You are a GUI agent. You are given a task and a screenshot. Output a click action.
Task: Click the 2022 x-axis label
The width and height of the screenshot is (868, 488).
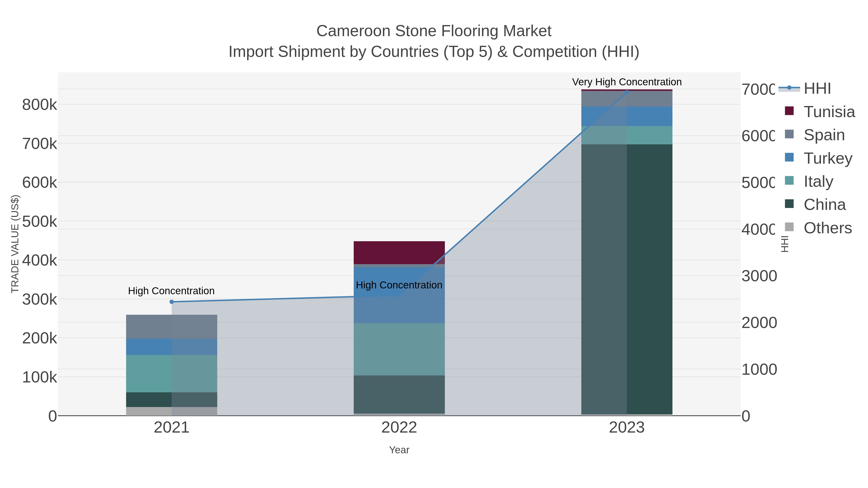pyautogui.click(x=399, y=428)
